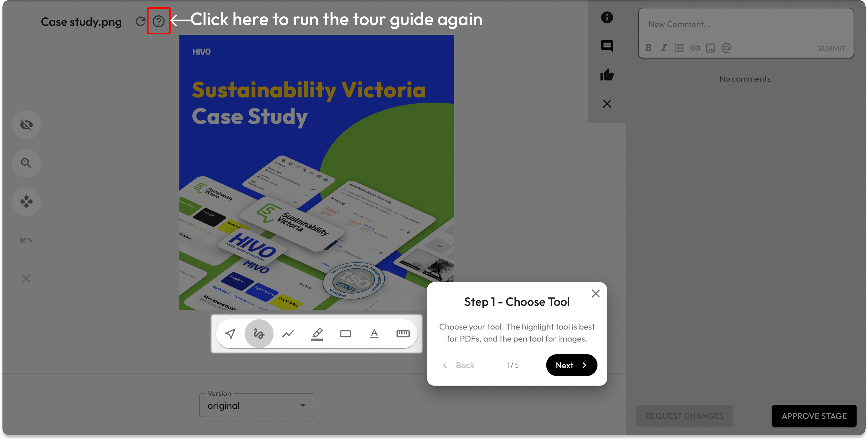Select the text annotation tool
Viewport: 868px width, 440px height.
pos(374,334)
